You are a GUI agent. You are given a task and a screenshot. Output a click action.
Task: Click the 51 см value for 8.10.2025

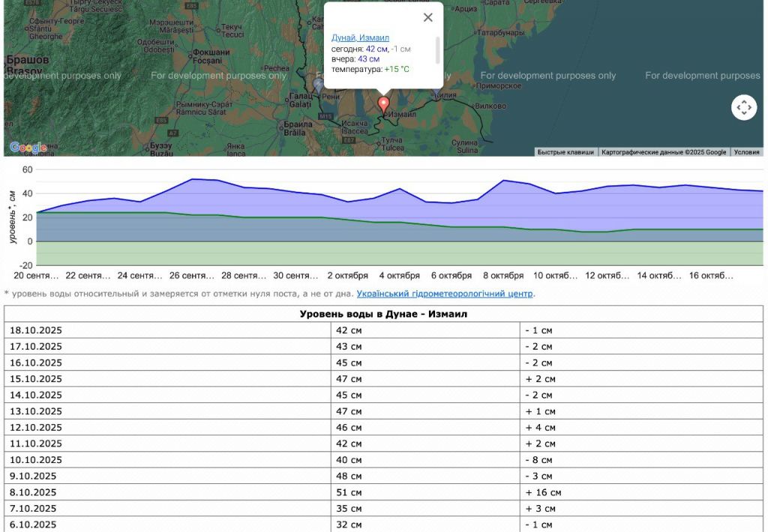coord(349,493)
